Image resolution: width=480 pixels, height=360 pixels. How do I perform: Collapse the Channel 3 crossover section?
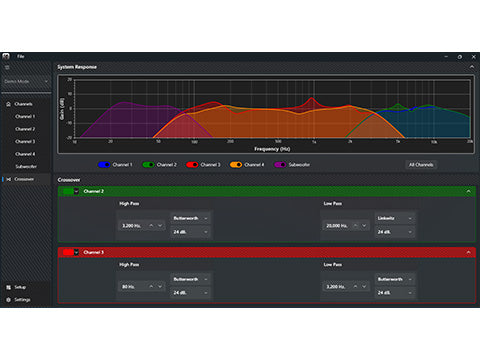click(468, 252)
